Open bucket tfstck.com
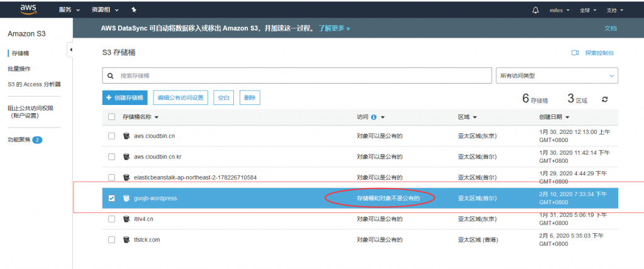The height and width of the screenshot is (269, 644). 147,239
